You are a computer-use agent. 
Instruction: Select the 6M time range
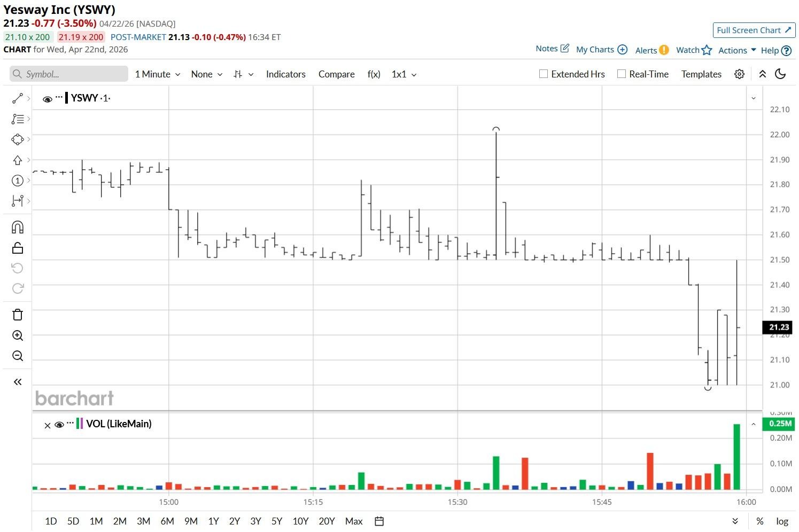(x=167, y=521)
